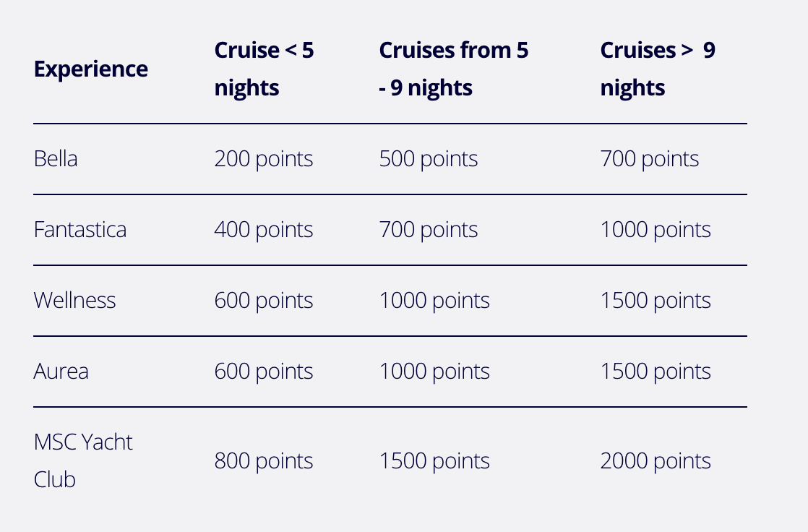Click Aurea's 600 points cell
Screen dimensions: 808x532
tap(264, 372)
